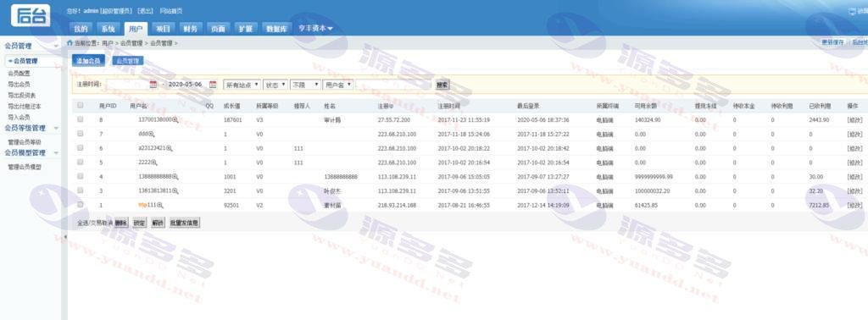Open calendar icon beside 2020-05-06 date

click(213, 85)
